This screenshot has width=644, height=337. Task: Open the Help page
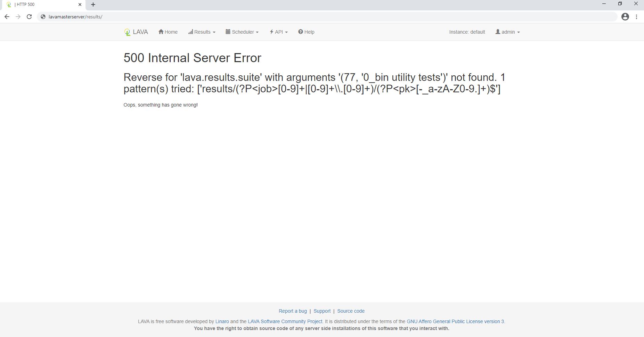click(x=306, y=32)
